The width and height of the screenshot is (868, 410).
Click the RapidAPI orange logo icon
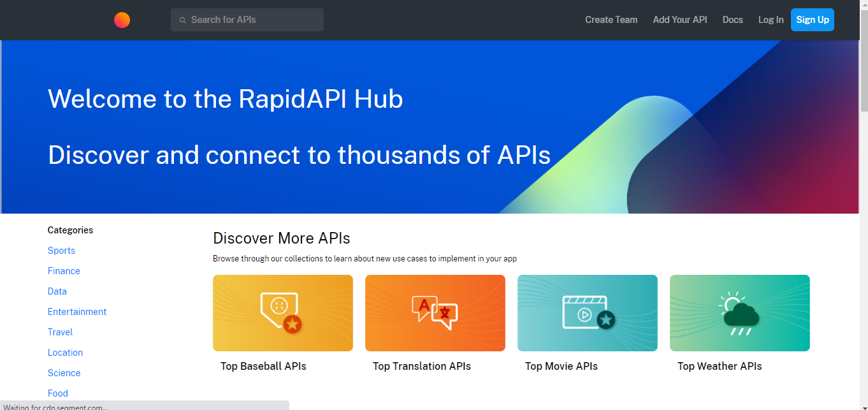(122, 20)
